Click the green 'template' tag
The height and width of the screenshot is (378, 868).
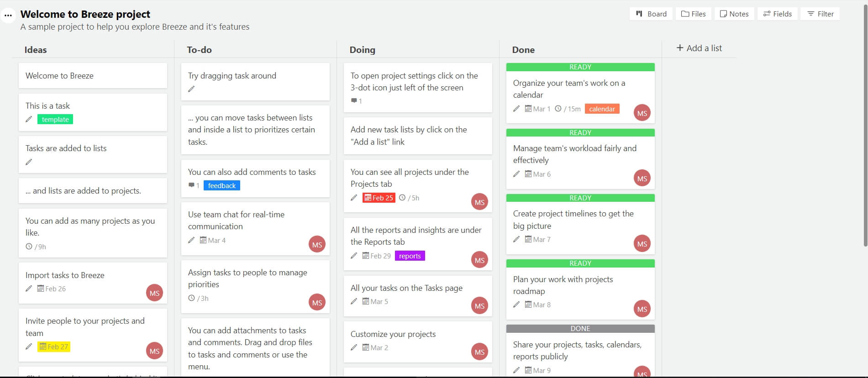click(55, 120)
